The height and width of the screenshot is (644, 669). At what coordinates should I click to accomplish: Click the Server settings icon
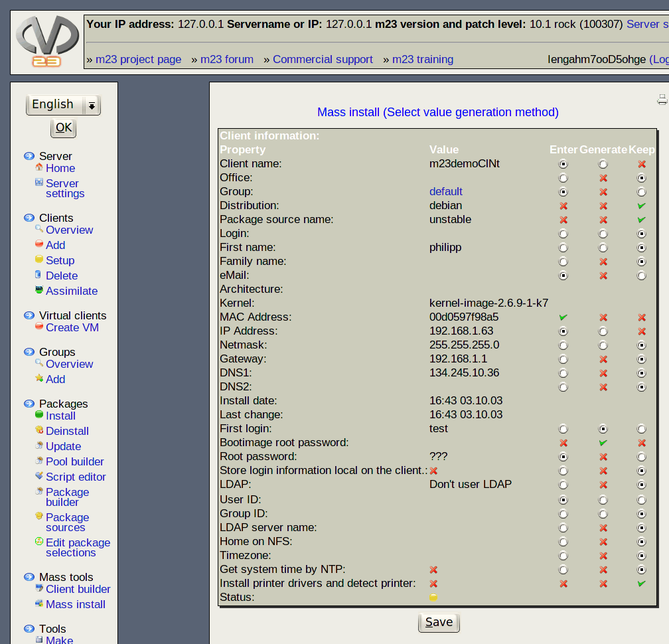(x=39, y=183)
